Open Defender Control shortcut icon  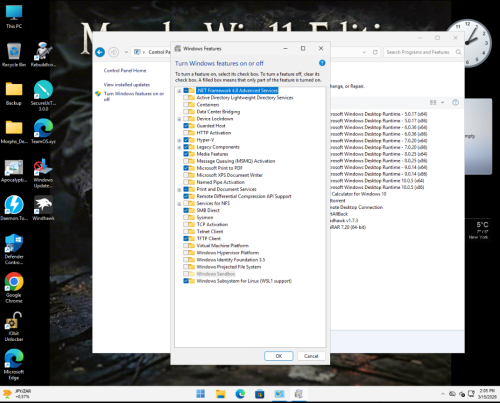point(14,249)
